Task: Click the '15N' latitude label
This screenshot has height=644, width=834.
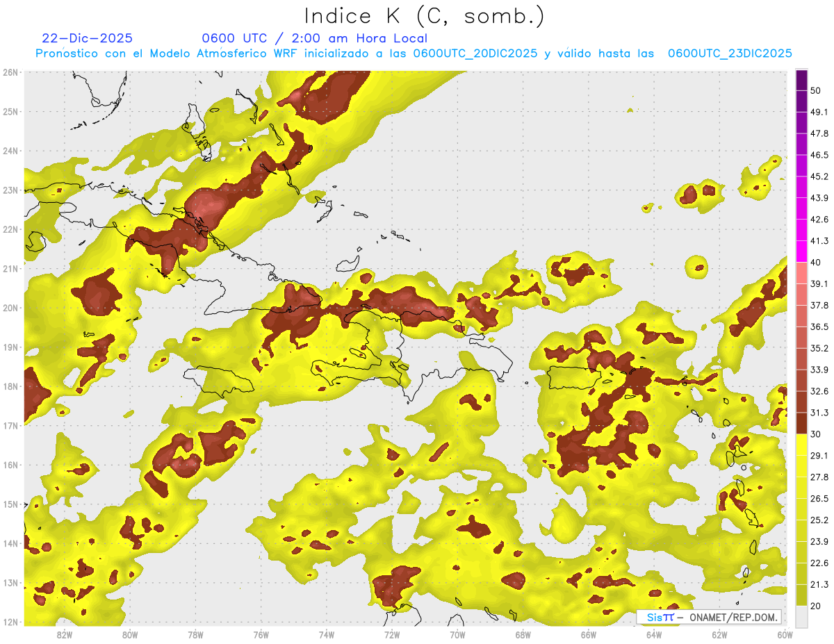Action: coord(10,504)
